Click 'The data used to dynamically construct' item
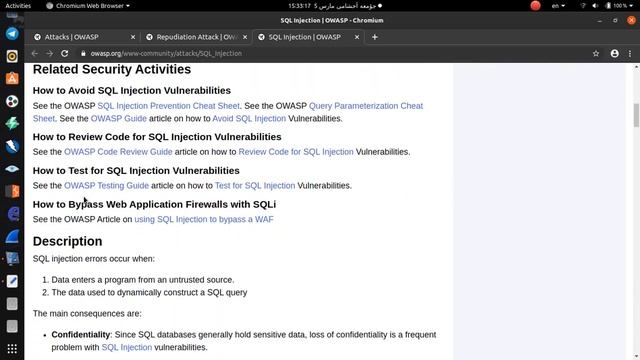The width and height of the screenshot is (640, 360). point(149,293)
